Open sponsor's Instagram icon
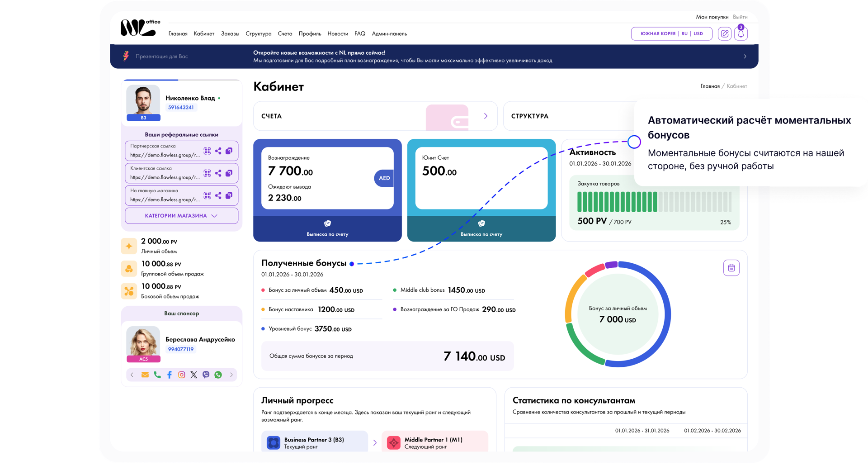The height and width of the screenshot is (470, 868). pyautogui.click(x=182, y=375)
